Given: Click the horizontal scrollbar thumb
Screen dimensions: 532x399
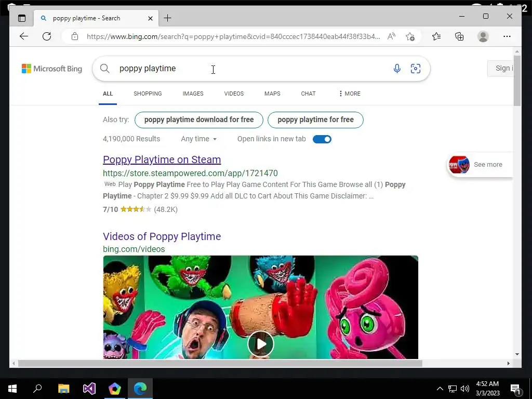Looking at the screenshot, I should tap(220, 363).
